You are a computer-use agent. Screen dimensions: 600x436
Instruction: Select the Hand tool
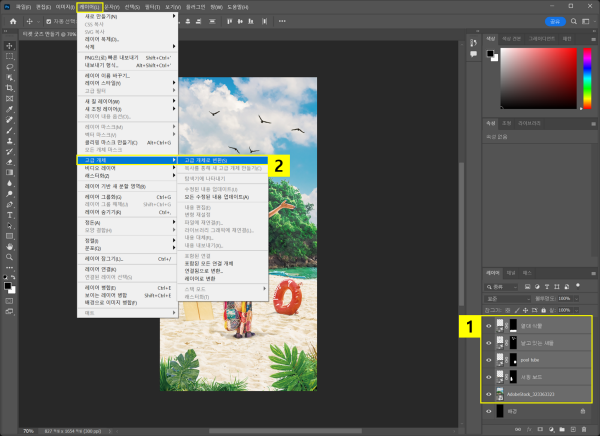10,247
